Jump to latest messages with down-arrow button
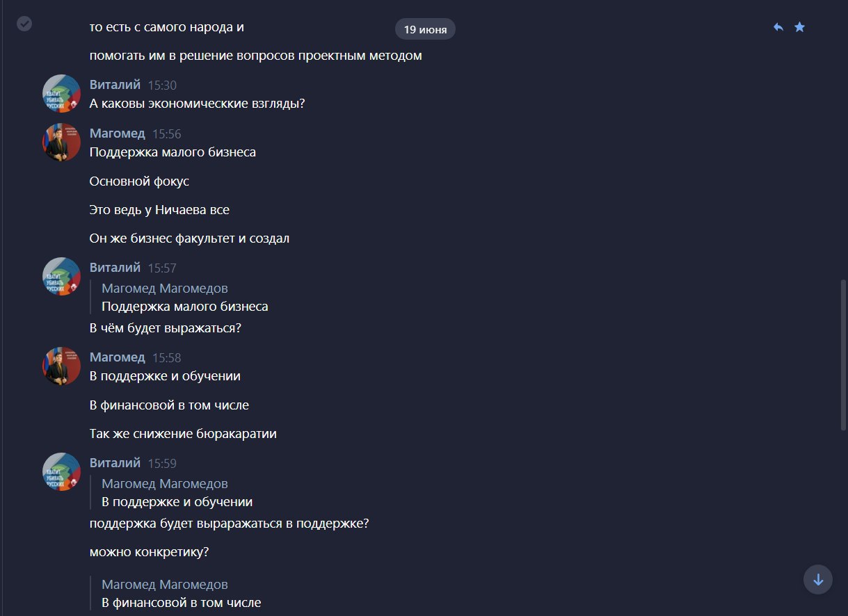This screenshot has height=616, width=848. 818,579
